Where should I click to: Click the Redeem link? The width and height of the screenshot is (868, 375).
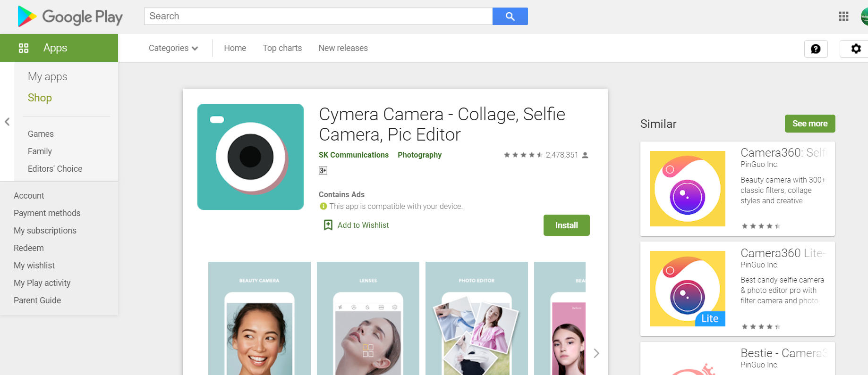29,248
